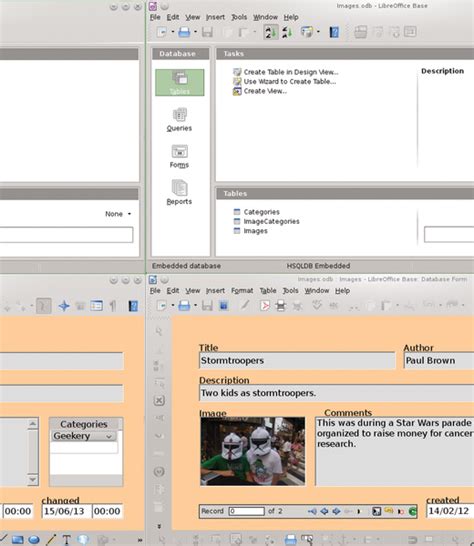This screenshot has width=474, height=546.
Task: Click the Data source table icon in left window
Action: click(96, 306)
